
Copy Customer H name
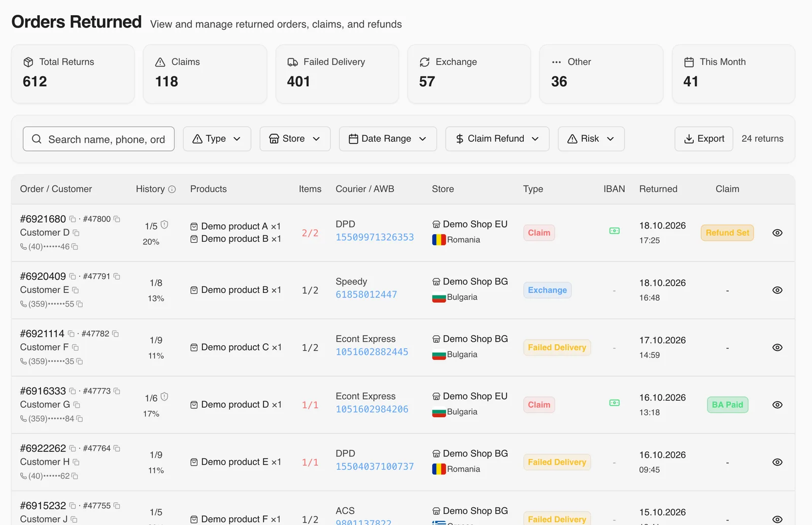(76, 463)
